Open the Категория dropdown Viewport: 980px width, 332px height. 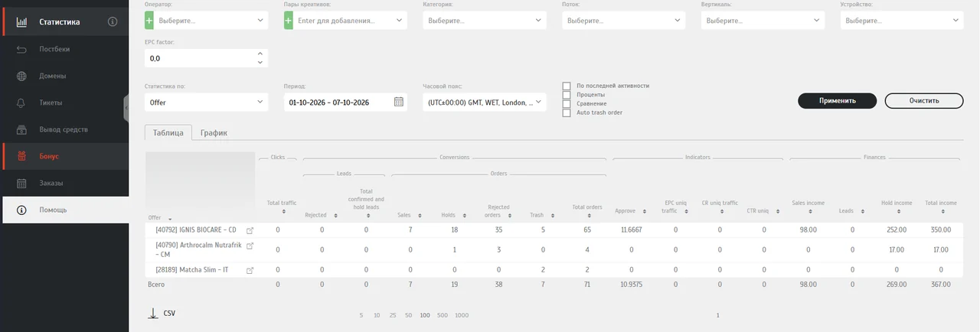485,21
